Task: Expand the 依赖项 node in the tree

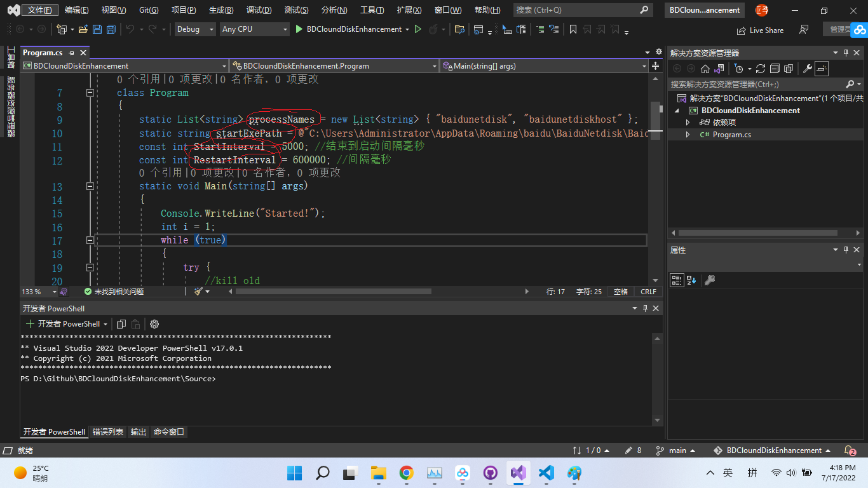Action: click(x=688, y=123)
